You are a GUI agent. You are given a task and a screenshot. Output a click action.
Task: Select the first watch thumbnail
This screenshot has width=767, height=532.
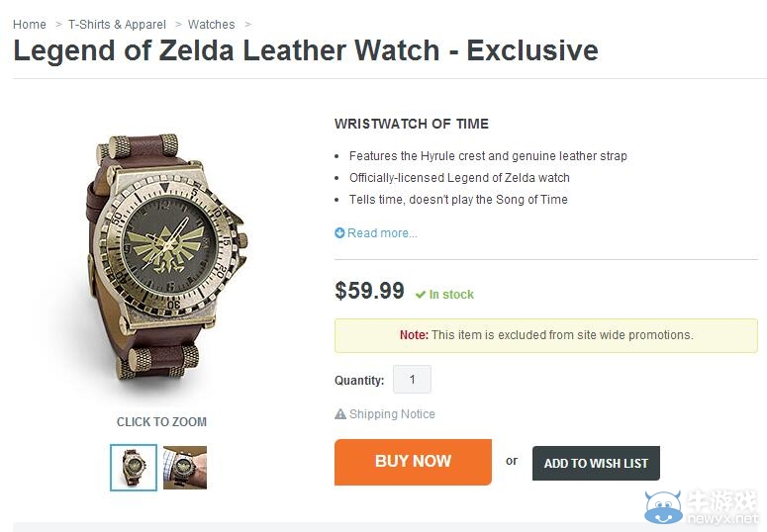134,467
